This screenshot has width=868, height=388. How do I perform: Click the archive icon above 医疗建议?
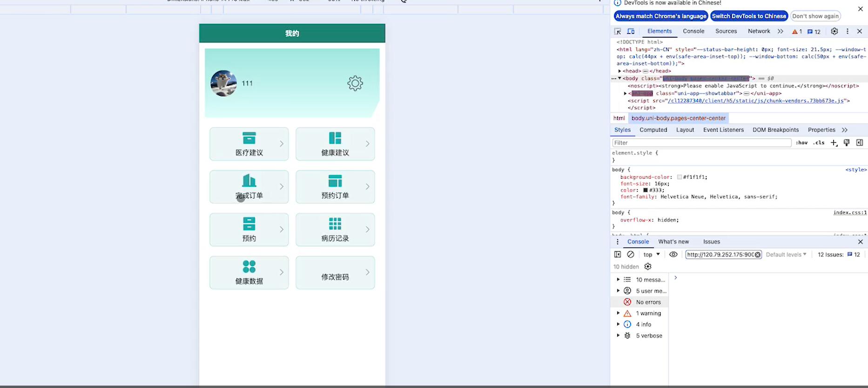coord(249,138)
